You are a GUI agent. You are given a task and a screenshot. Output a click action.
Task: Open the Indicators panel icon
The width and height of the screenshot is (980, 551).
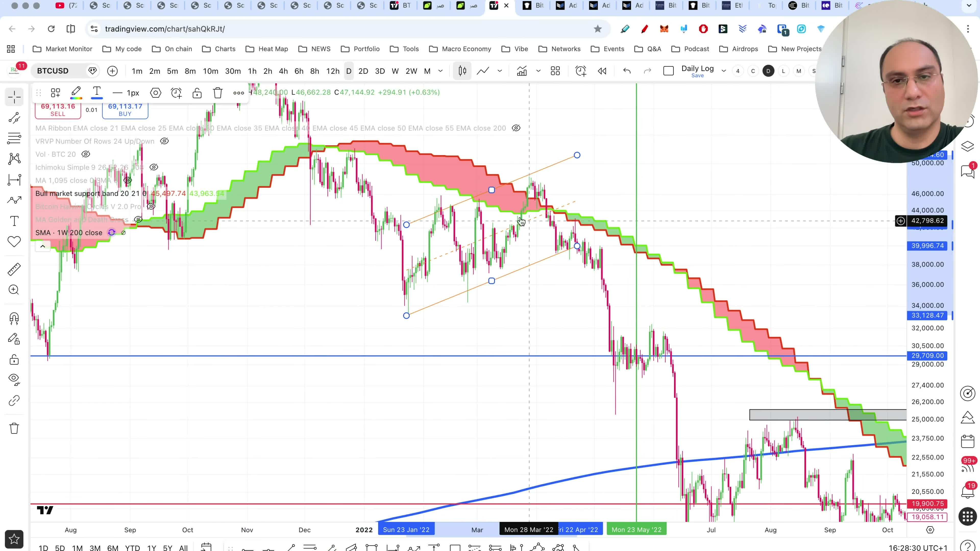522,71
